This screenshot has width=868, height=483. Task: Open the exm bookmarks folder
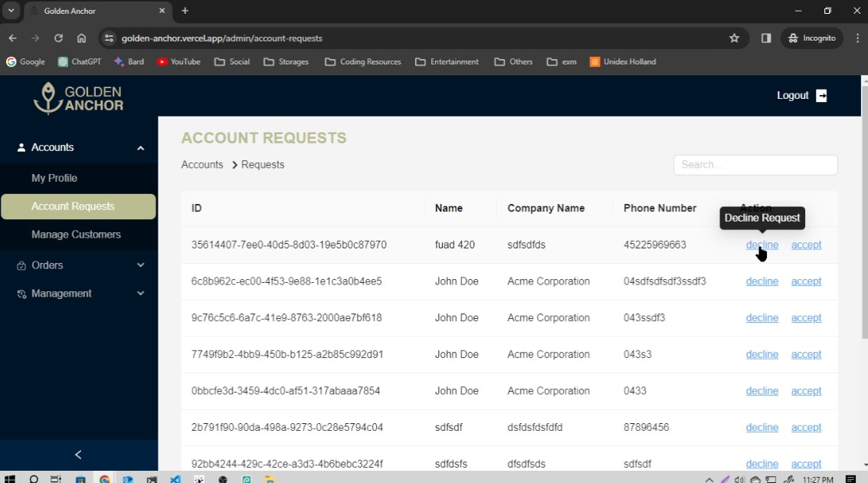(562, 61)
